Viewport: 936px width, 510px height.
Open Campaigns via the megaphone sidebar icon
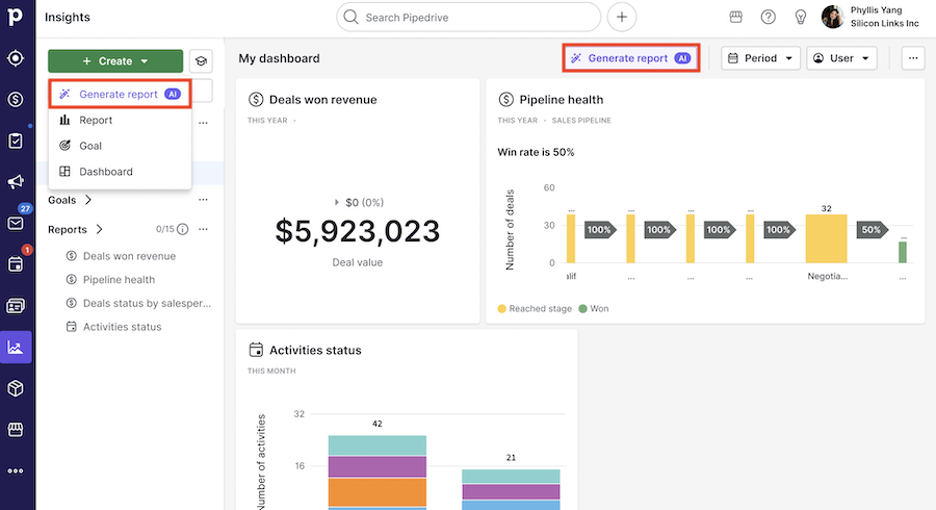tap(15, 182)
